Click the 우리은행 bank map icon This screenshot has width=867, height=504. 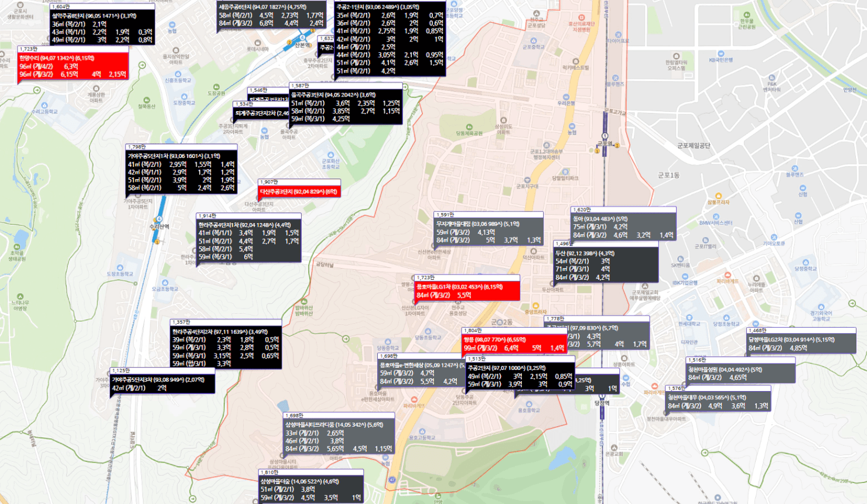[566, 95]
